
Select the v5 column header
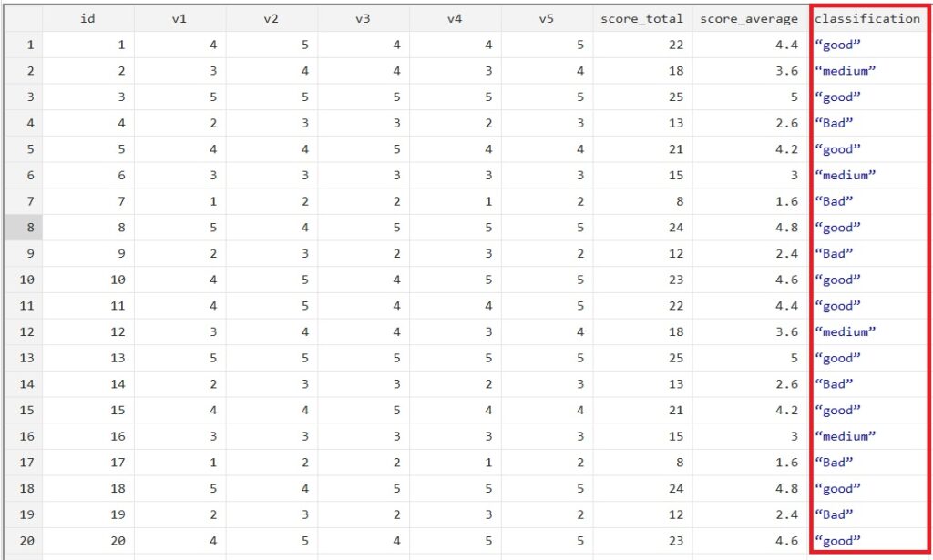tap(546, 18)
